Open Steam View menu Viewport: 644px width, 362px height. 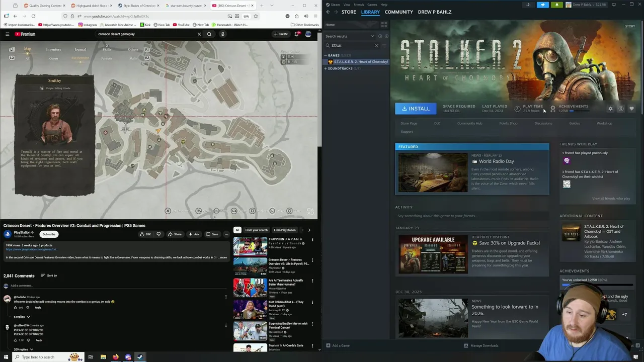[x=347, y=5]
